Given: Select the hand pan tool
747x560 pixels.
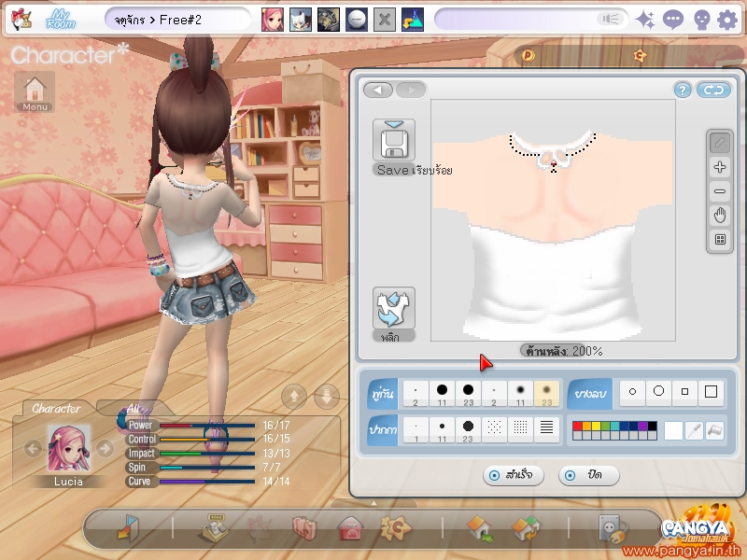Looking at the screenshot, I should [719, 216].
